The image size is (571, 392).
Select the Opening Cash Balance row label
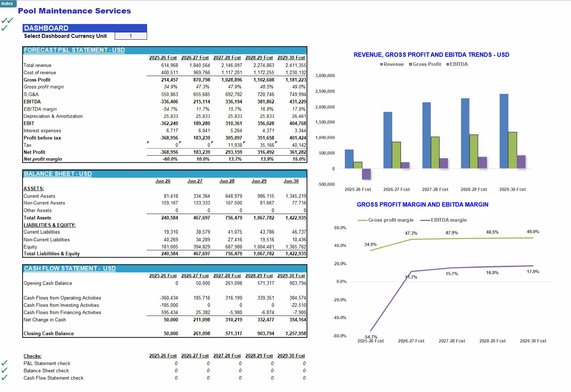[x=48, y=284]
